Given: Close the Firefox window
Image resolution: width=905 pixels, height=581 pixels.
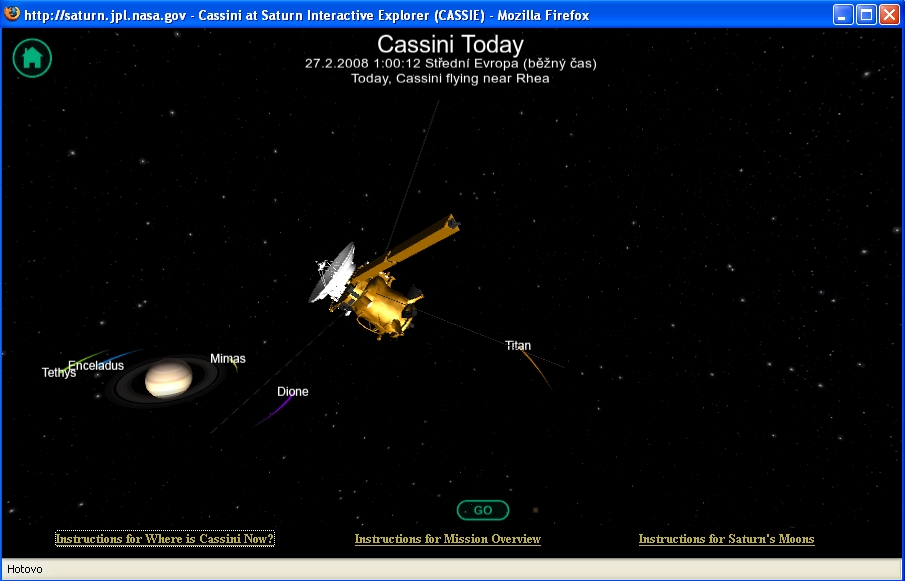Looking at the screenshot, I should pyautogui.click(x=889, y=14).
